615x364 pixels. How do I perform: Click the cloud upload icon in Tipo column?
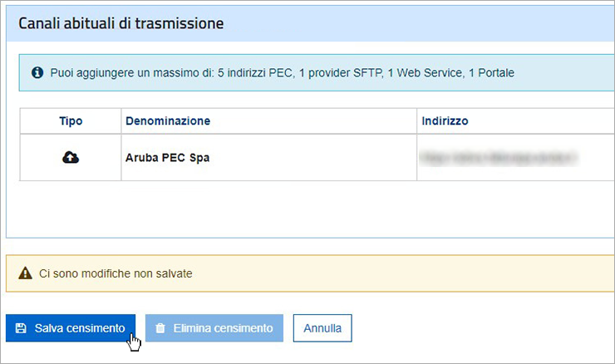[x=71, y=157]
